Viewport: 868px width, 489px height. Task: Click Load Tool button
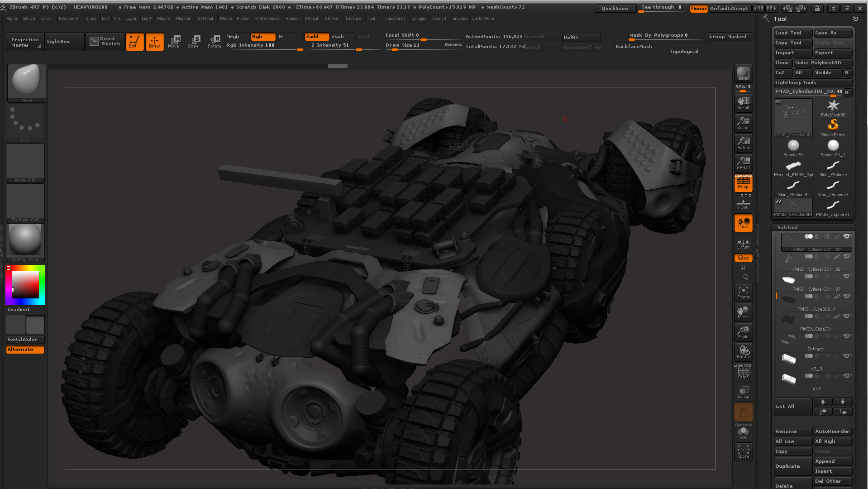pyautogui.click(x=793, y=33)
